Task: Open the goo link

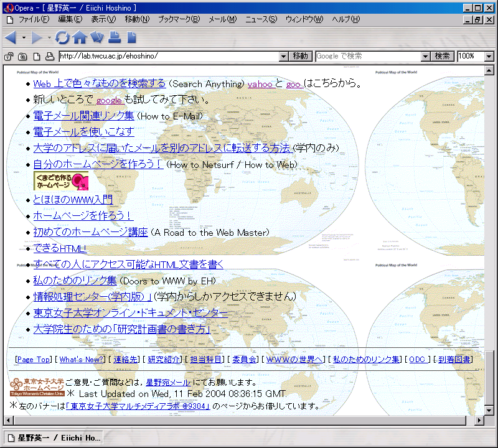Action: pos(293,85)
